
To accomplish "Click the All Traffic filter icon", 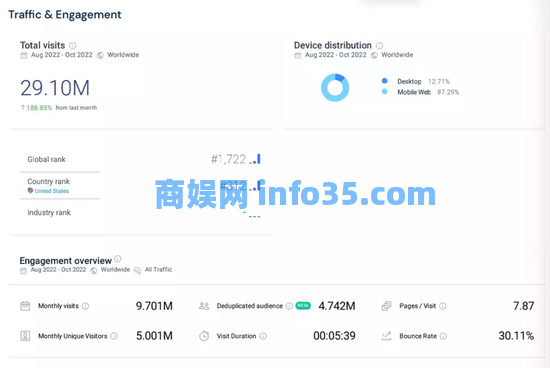I will (138, 270).
